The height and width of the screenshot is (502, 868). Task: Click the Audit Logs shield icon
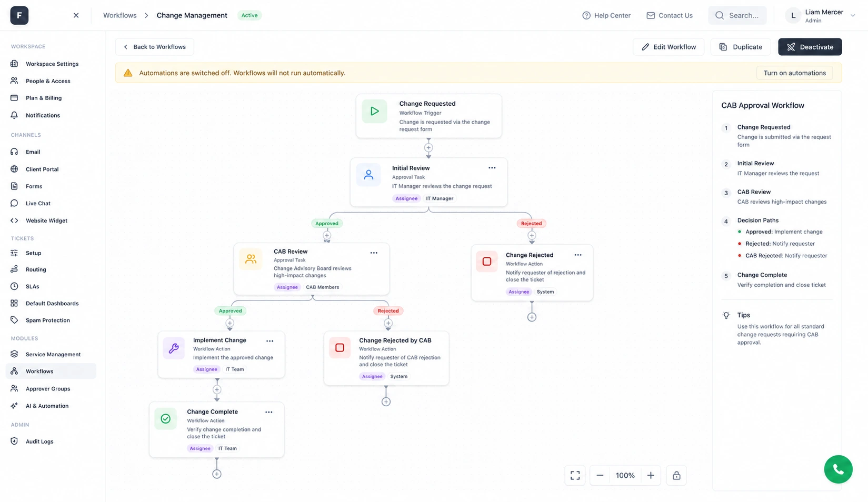14,441
